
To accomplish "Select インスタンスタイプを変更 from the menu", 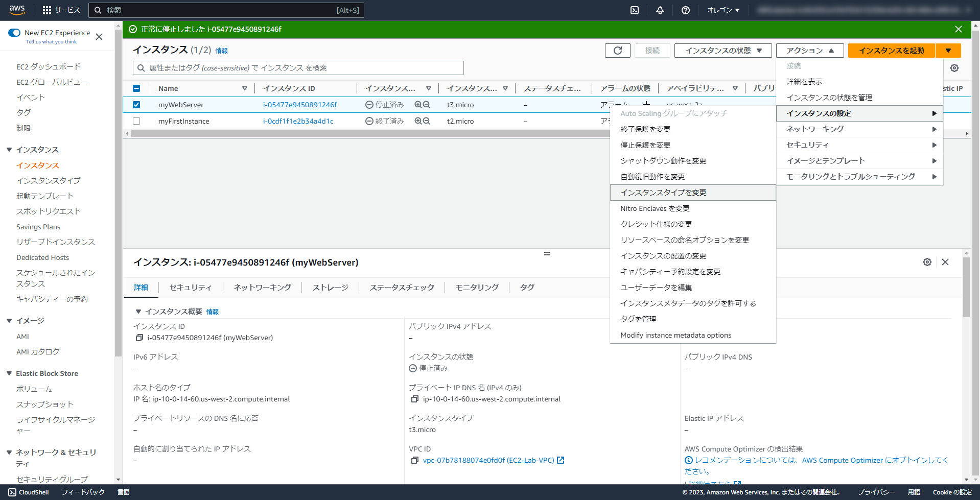I will 663,192.
